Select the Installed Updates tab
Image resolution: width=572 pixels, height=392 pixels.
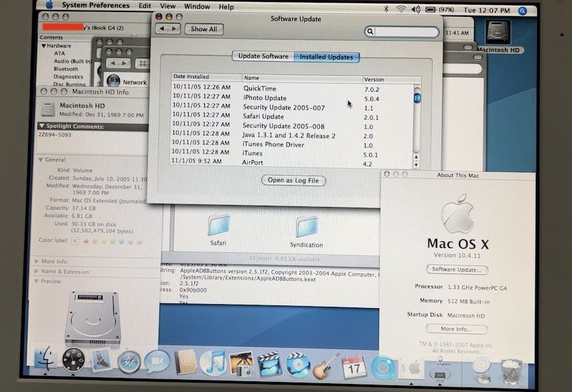tap(326, 57)
